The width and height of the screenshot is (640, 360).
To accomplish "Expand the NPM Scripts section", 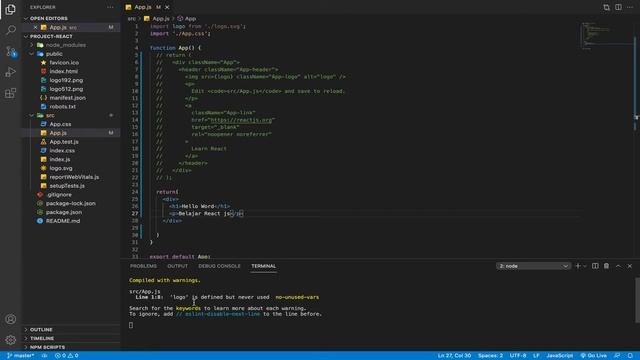I will pyautogui.click(x=47, y=347).
